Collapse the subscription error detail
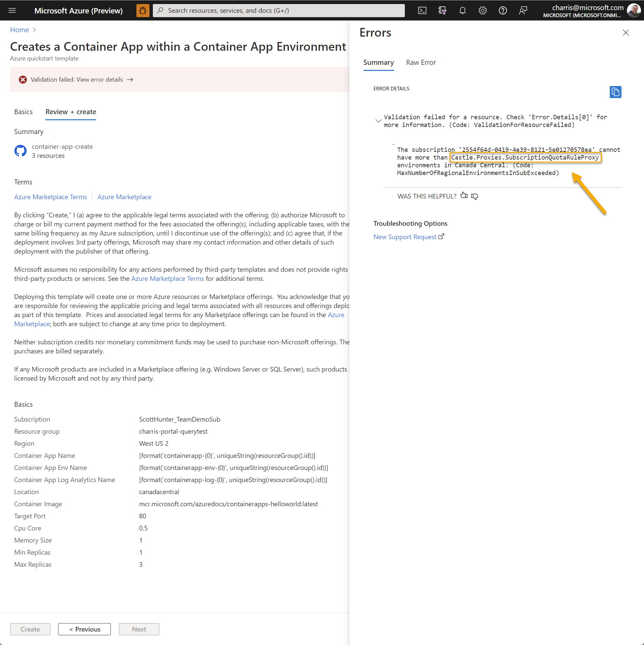This screenshot has height=645, width=644. coord(394,145)
